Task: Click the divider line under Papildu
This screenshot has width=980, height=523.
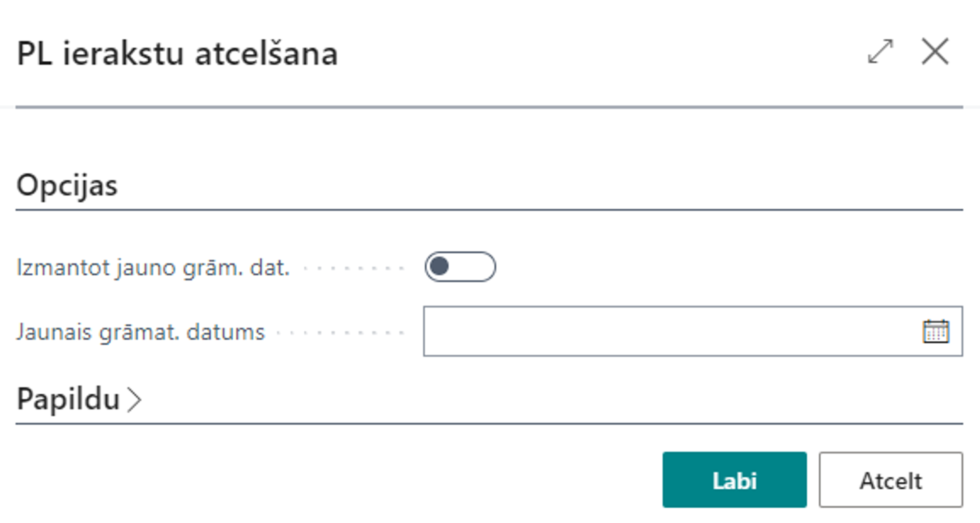Action: click(x=489, y=424)
